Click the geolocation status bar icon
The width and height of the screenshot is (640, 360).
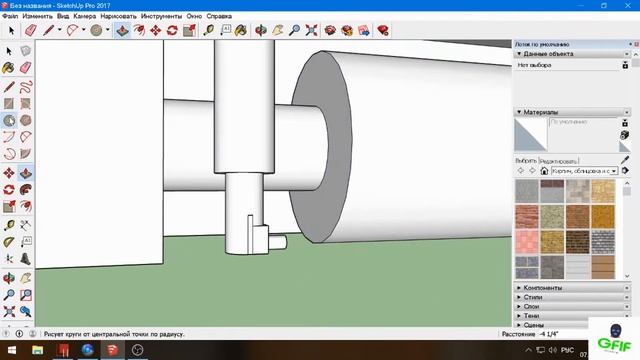(6, 334)
